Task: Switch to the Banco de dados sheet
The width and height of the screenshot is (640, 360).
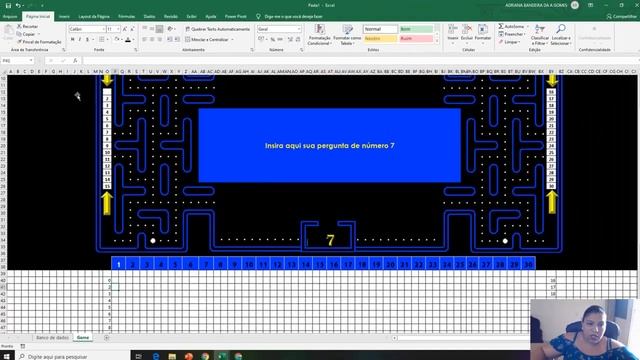Action: (52, 338)
